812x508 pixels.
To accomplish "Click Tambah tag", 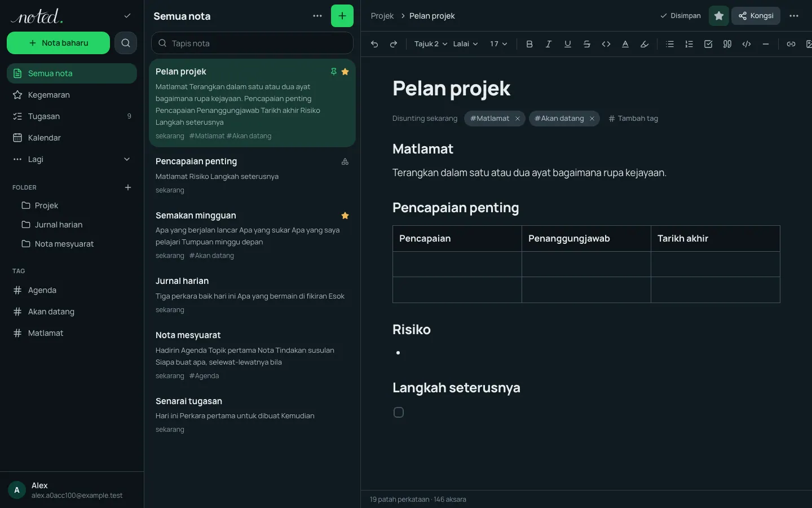I will [x=633, y=119].
